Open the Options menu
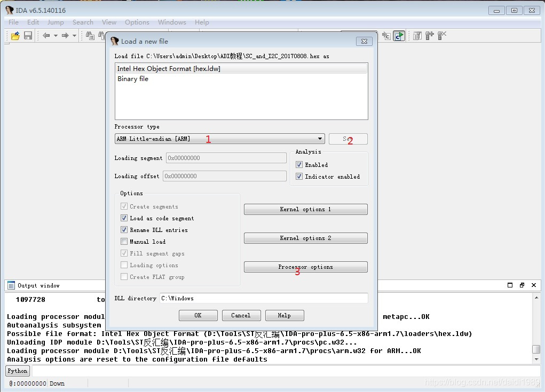Image resolution: width=545 pixels, height=392 pixels. click(x=137, y=22)
